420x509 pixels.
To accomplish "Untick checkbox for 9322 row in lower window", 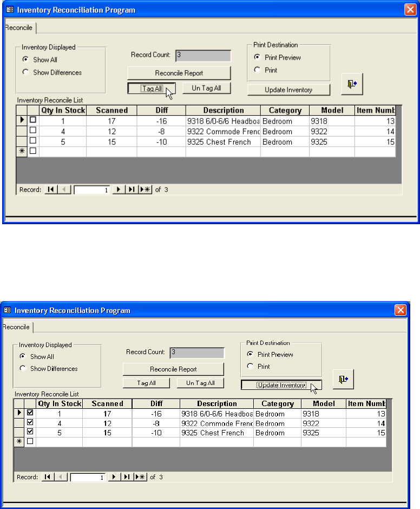I will [30, 422].
